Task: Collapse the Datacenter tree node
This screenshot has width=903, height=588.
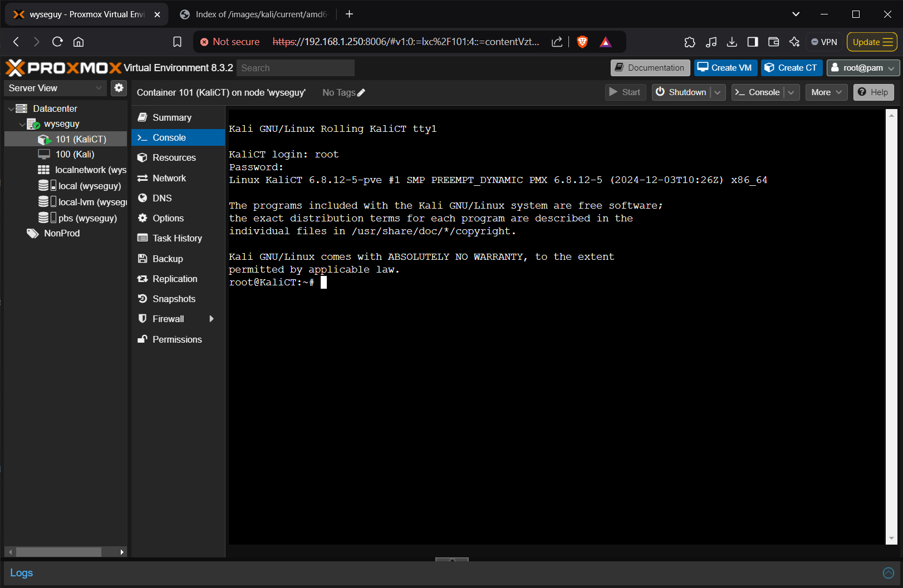Action: (11, 109)
